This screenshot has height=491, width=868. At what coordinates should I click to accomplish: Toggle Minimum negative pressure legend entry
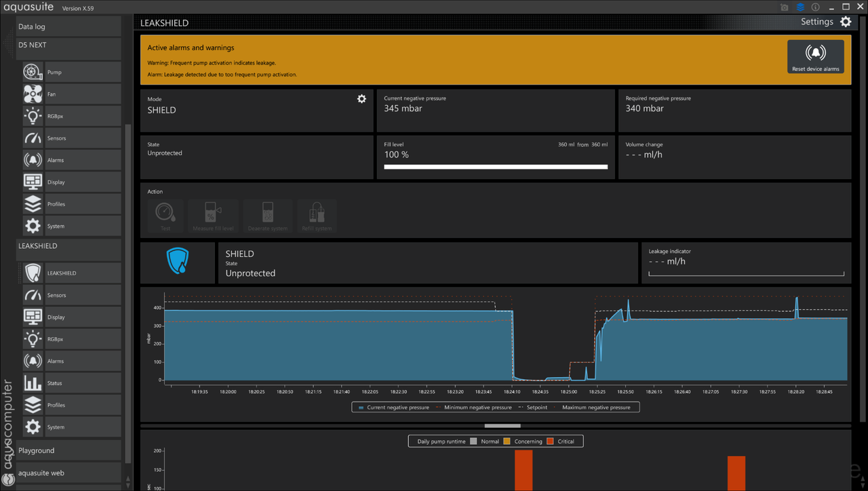point(473,407)
